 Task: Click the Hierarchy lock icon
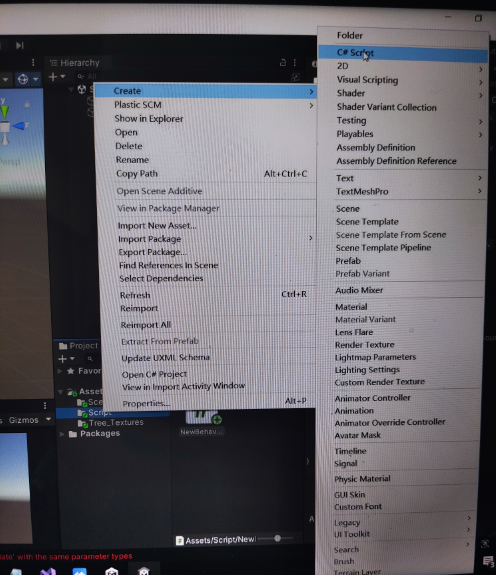(283, 62)
